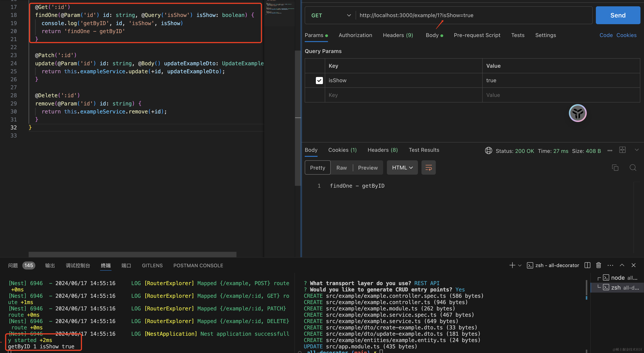Screen dimensions: 644x353
Task: Open the GITLENS panel tab
Action: [152, 265]
